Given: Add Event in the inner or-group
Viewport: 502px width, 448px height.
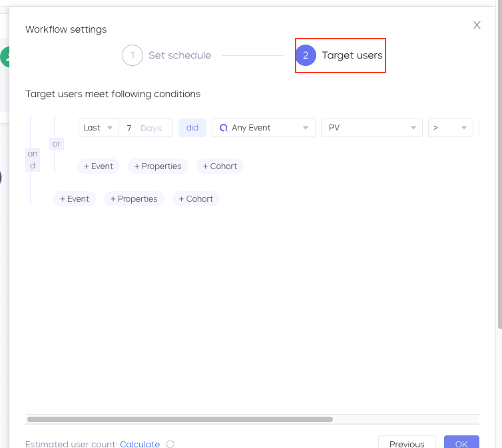Looking at the screenshot, I should click(x=99, y=166).
